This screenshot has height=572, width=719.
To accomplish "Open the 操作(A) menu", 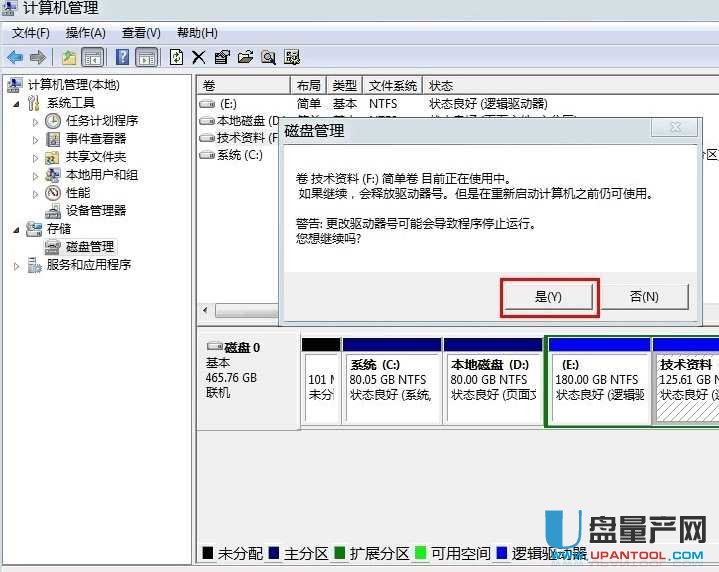I will 86,33.
